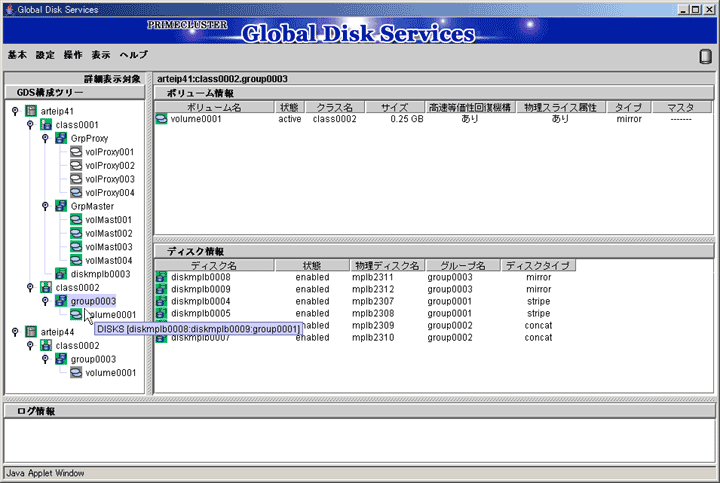
Task: Select group0003 icon under arteip44
Action: pyautogui.click(x=61, y=359)
